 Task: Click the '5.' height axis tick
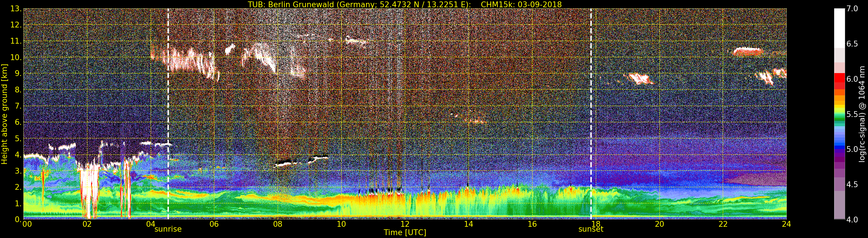pyautogui.click(x=18, y=138)
